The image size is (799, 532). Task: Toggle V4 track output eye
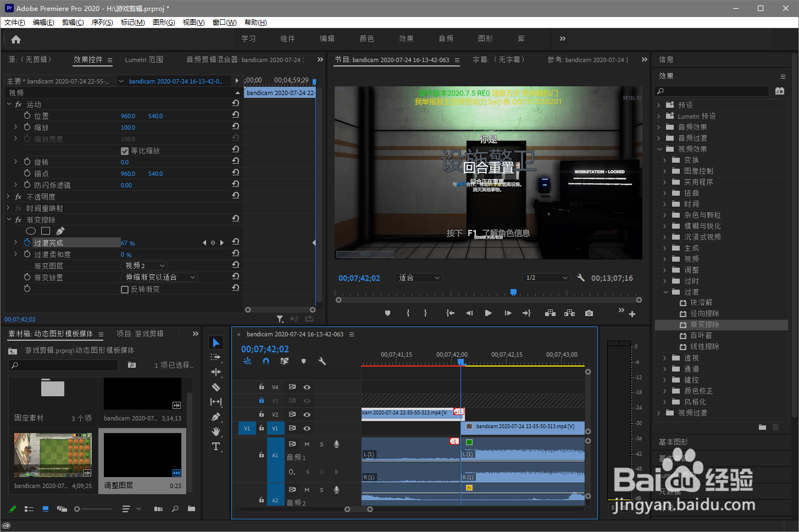(307, 387)
